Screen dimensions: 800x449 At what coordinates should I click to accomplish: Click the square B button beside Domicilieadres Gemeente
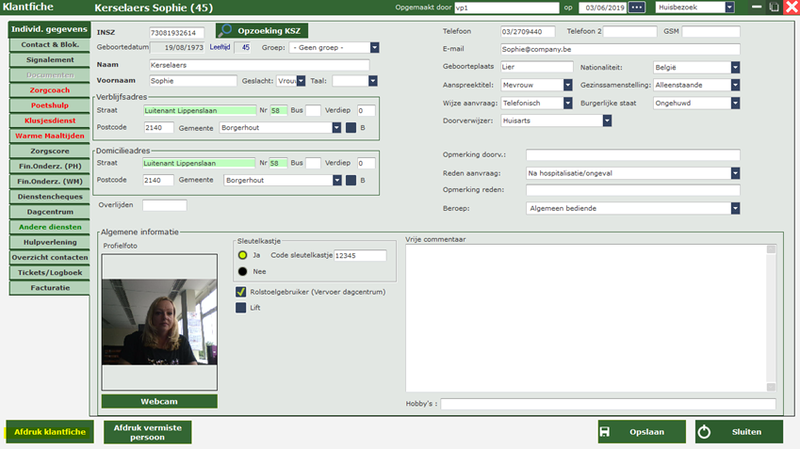[x=350, y=180]
